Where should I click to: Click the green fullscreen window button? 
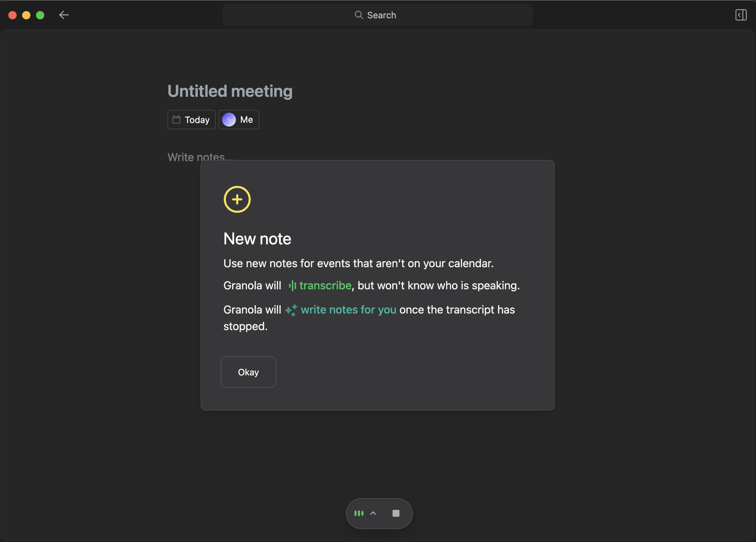(40, 15)
